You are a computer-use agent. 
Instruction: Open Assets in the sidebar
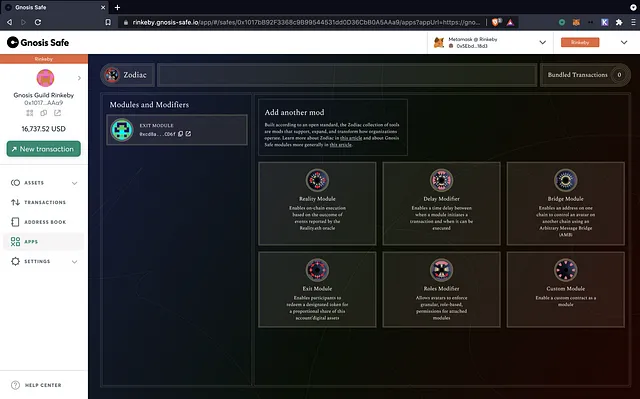(44, 183)
